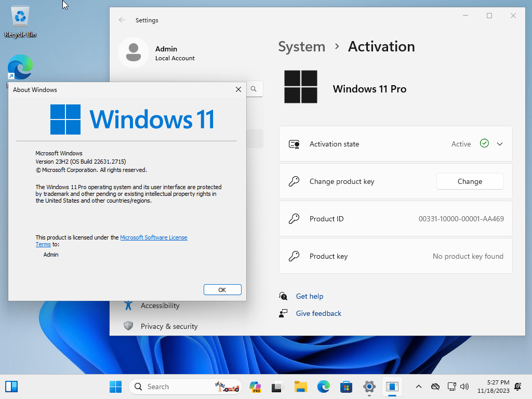Show hidden system tray icons

[419, 387]
